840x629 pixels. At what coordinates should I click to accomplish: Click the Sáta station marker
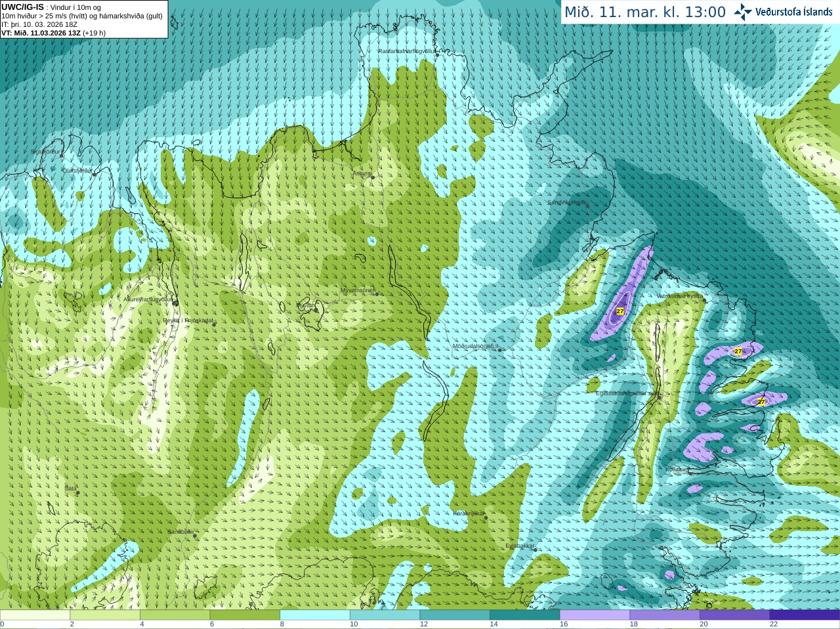pyautogui.click(x=78, y=493)
